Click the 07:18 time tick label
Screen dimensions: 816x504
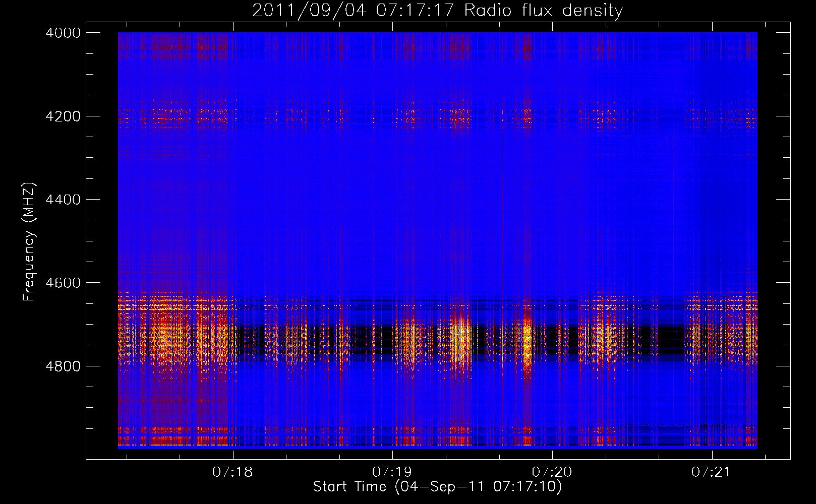[x=232, y=472]
